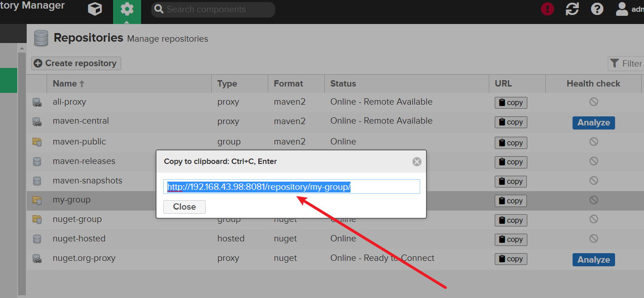Copy URL of ali-proxy repository

(x=511, y=103)
